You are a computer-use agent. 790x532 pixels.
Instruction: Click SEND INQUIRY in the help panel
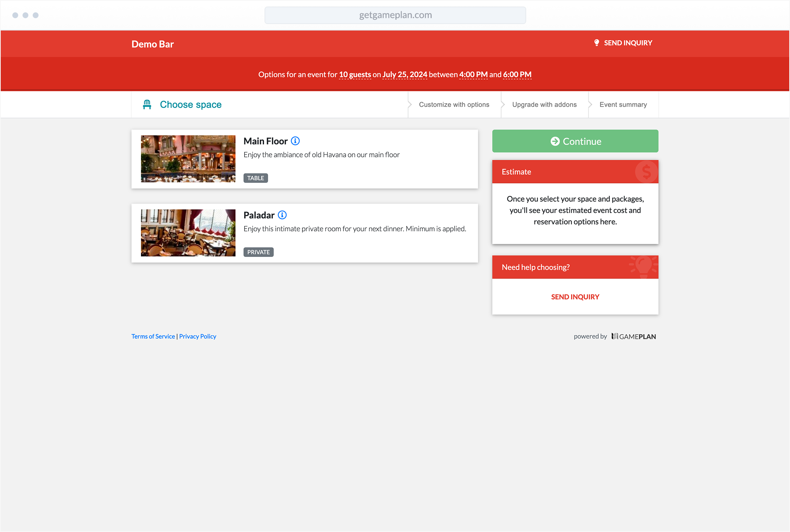[x=575, y=297]
